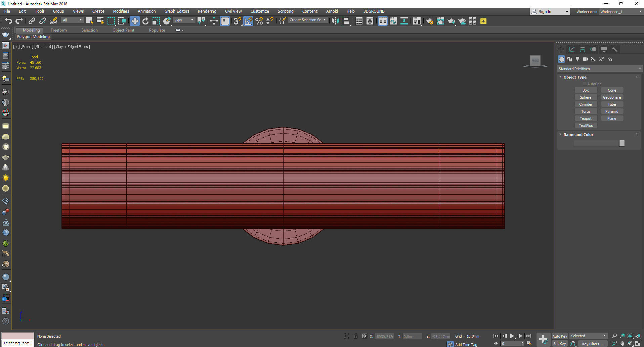Click the Undo arrow icon
Image resolution: width=644 pixels, height=347 pixels.
(8, 21)
